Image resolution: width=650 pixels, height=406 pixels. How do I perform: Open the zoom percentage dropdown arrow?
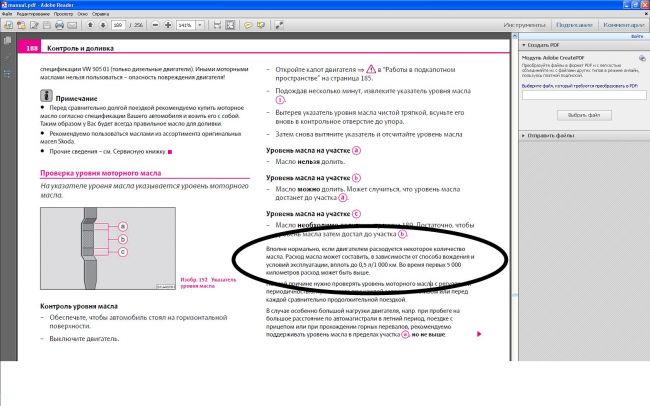[200, 25]
